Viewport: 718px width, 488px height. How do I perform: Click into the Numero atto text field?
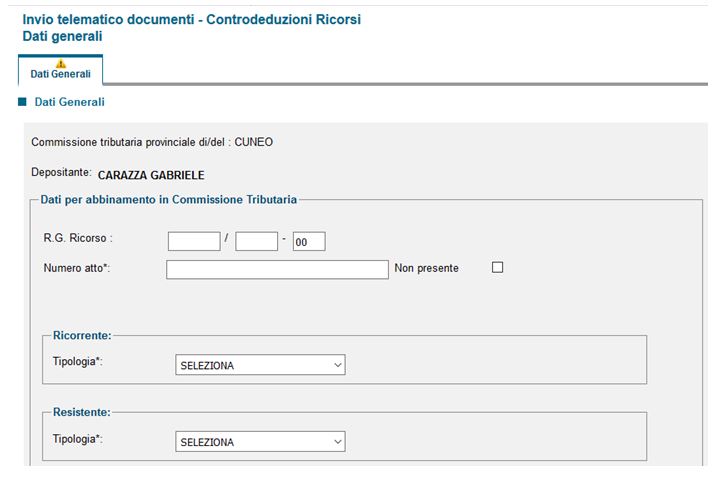277,269
